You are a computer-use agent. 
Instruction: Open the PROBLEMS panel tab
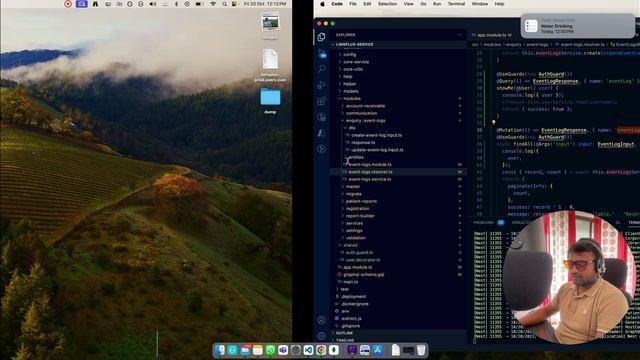pyautogui.click(x=484, y=222)
